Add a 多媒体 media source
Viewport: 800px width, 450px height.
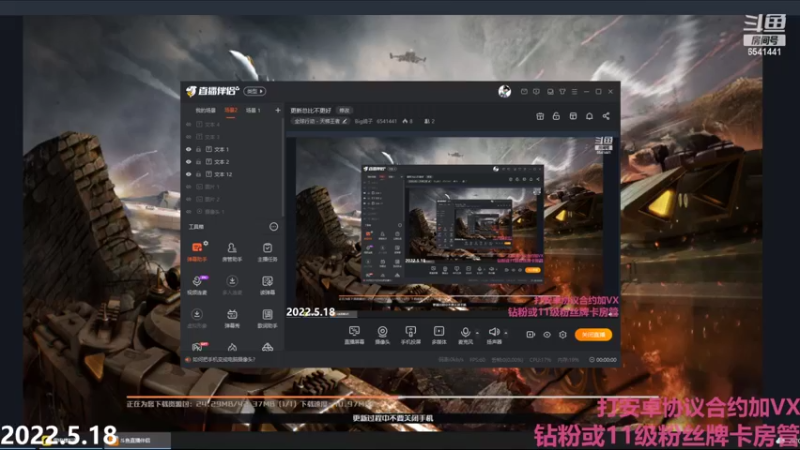439,335
